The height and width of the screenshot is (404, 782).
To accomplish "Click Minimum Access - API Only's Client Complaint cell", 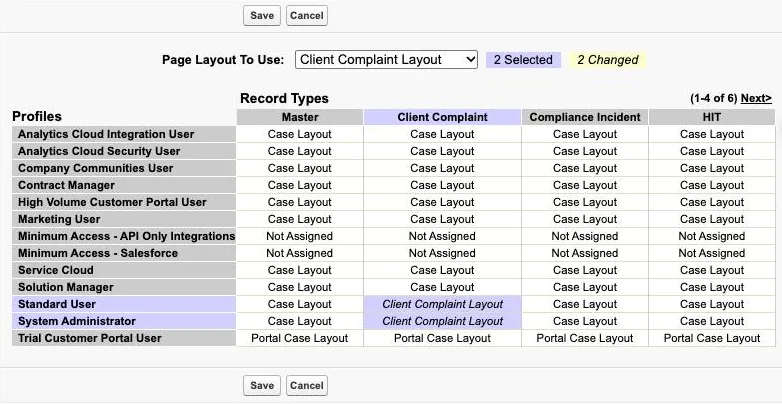I will coord(442,236).
